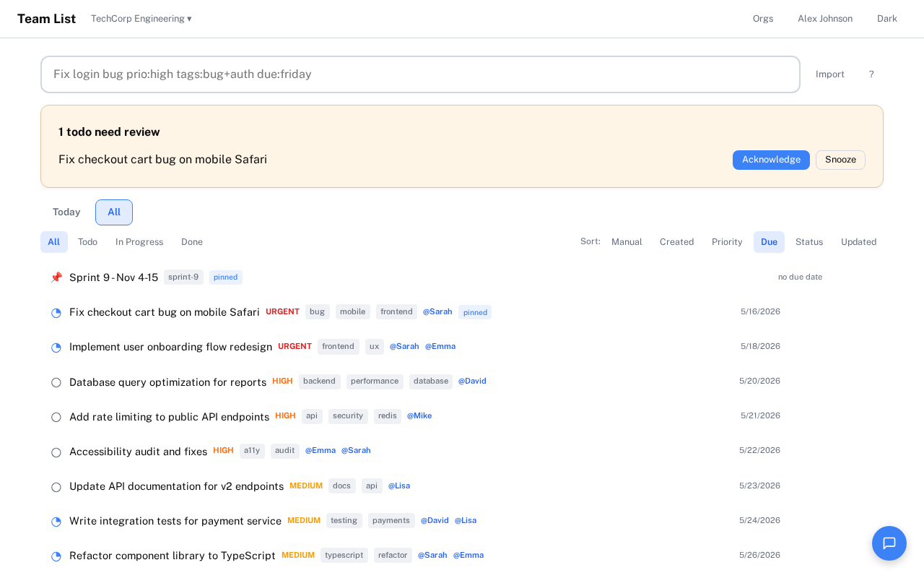
Task: Toggle status circle for Accessibility audit and fixes
Action: coord(56,452)
